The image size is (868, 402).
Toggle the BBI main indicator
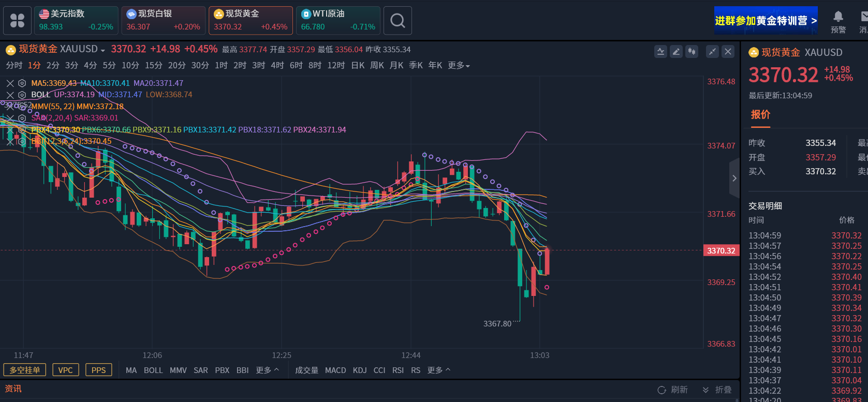pyautogui.click(x=242, y=370)
